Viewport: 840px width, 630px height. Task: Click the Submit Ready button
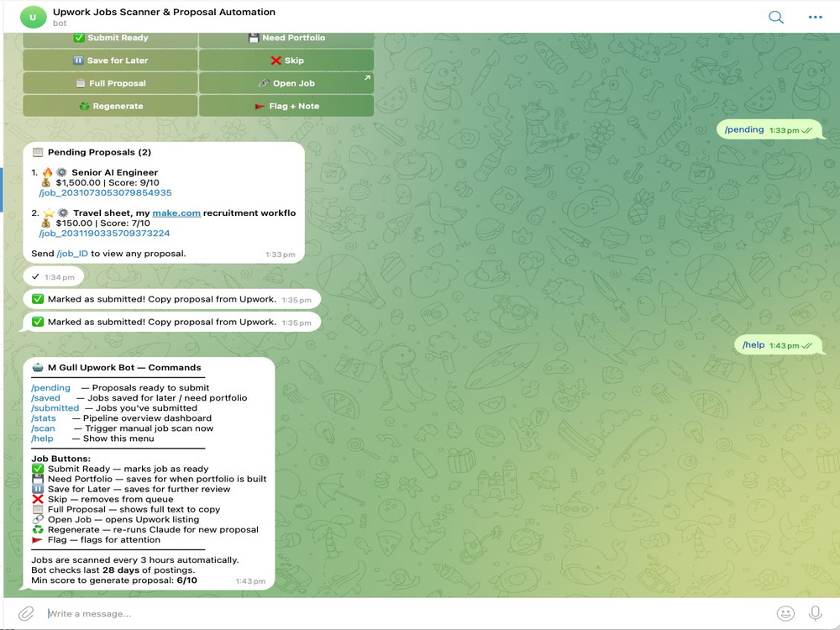point(110,39)
